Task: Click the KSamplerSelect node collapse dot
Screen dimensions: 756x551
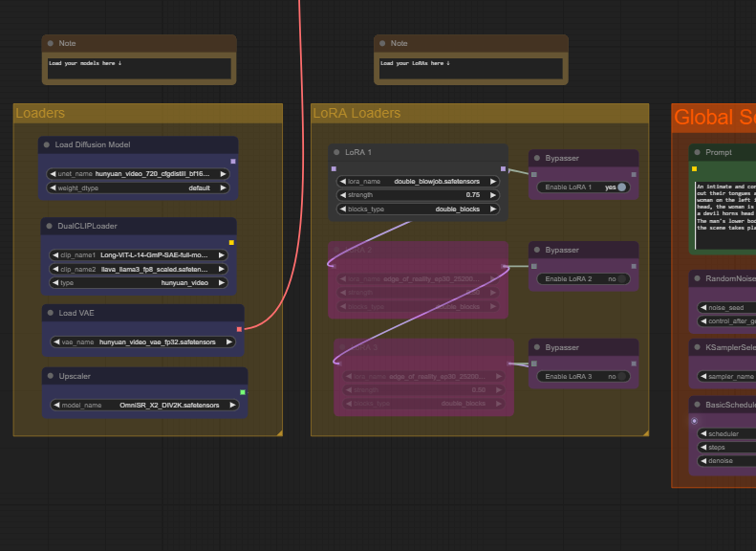Action: click(x=697, y=347)
